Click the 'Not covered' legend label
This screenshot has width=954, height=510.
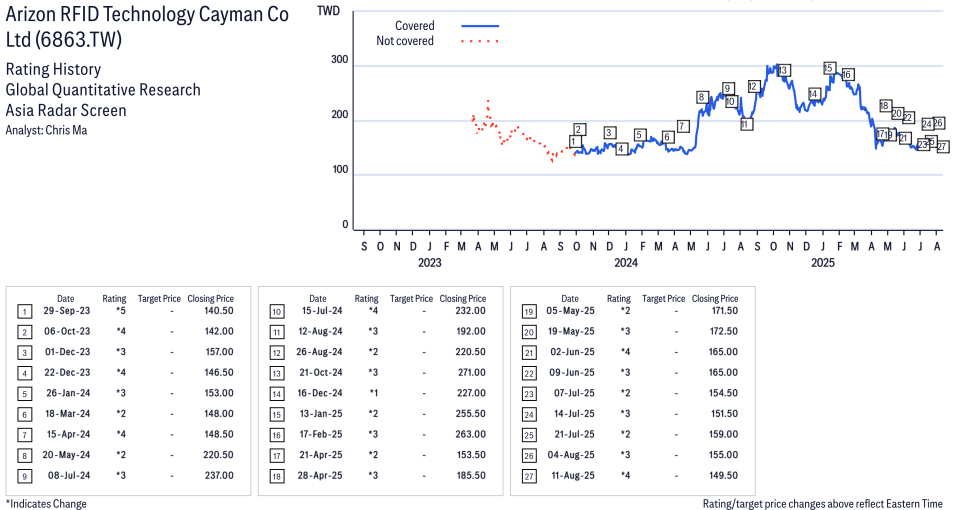(405, 41)
